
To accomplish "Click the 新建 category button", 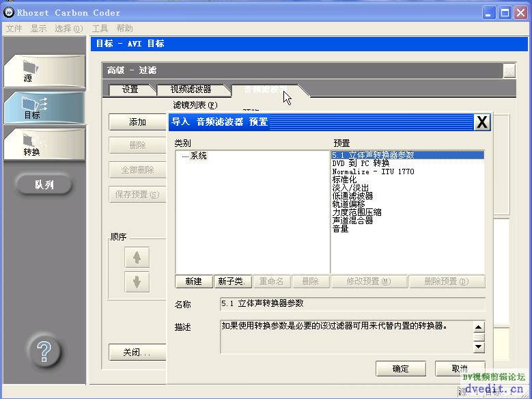I will 194,281.
